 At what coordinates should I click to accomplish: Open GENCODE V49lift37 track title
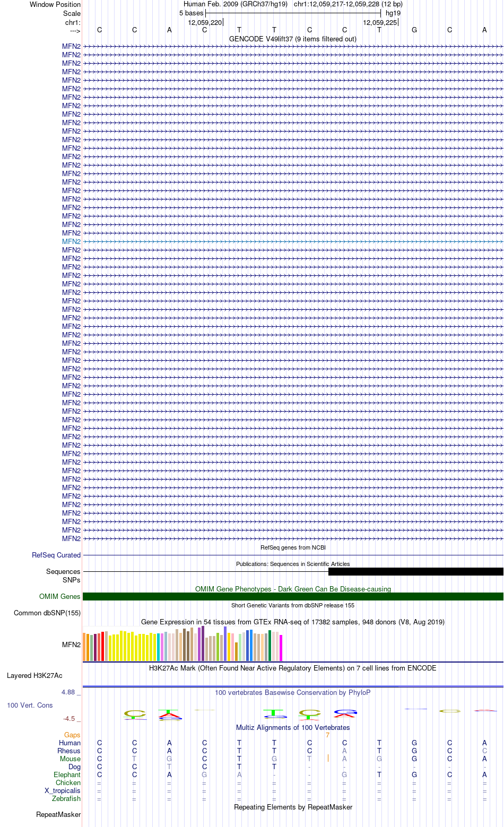point(293,39)
